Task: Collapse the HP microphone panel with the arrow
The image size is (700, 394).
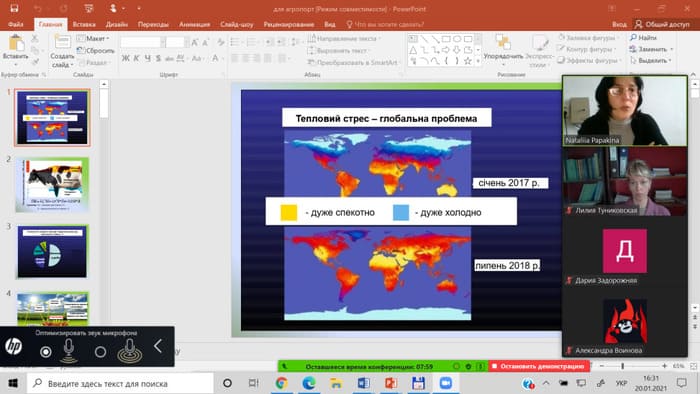Action: pyautogui.click(x=158, y=346)
